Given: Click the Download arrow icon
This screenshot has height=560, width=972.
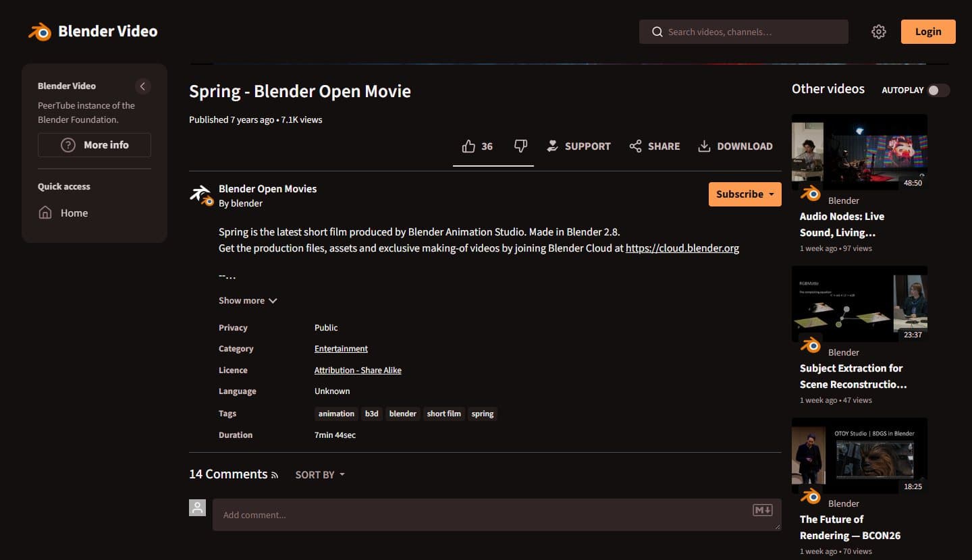Looking at the screenshot, I should point(704,146).
